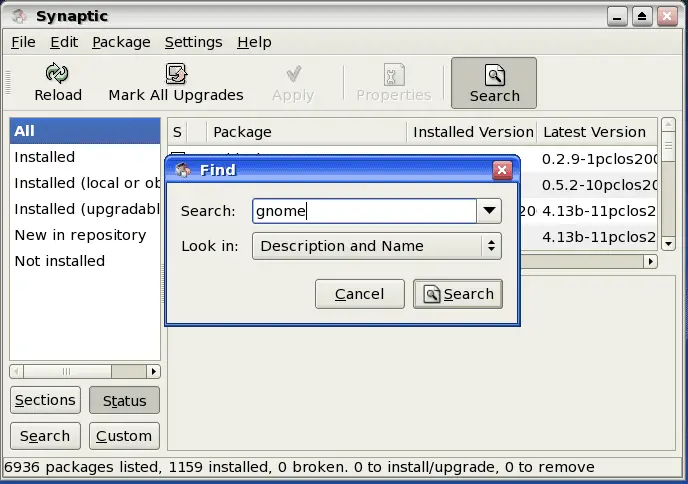Click the package list scroll up arrow
This screenshot has width=688, height=484.
tap(668, 125)
